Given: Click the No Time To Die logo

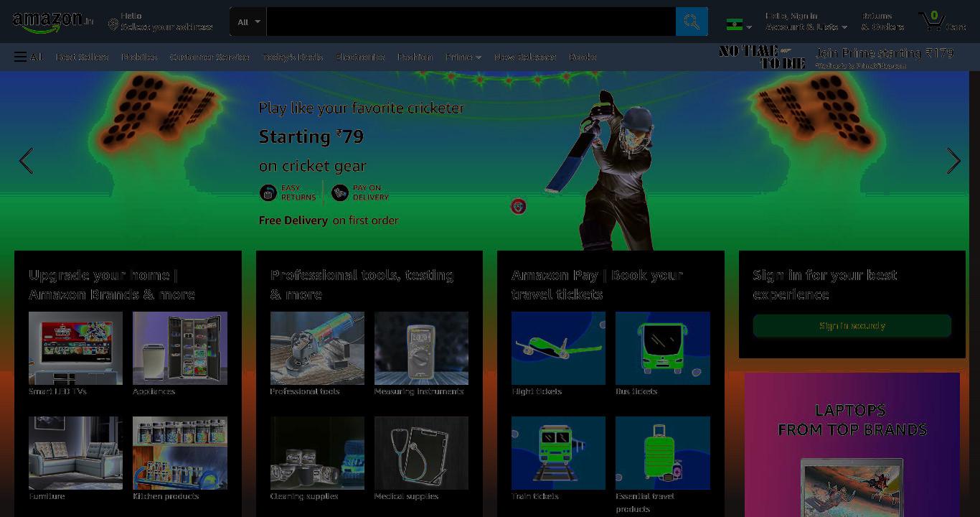Looking at the screenshot, I should click(x=762, y=57).
